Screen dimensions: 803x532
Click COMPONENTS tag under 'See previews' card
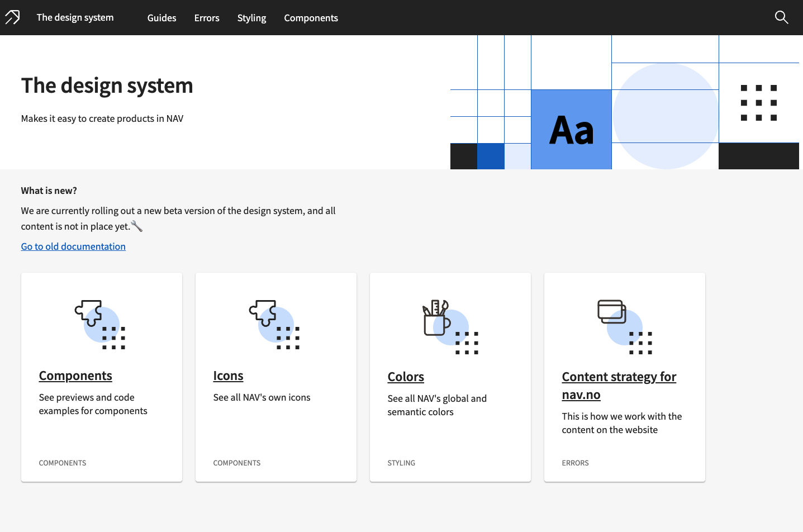(x=63, y=463)
